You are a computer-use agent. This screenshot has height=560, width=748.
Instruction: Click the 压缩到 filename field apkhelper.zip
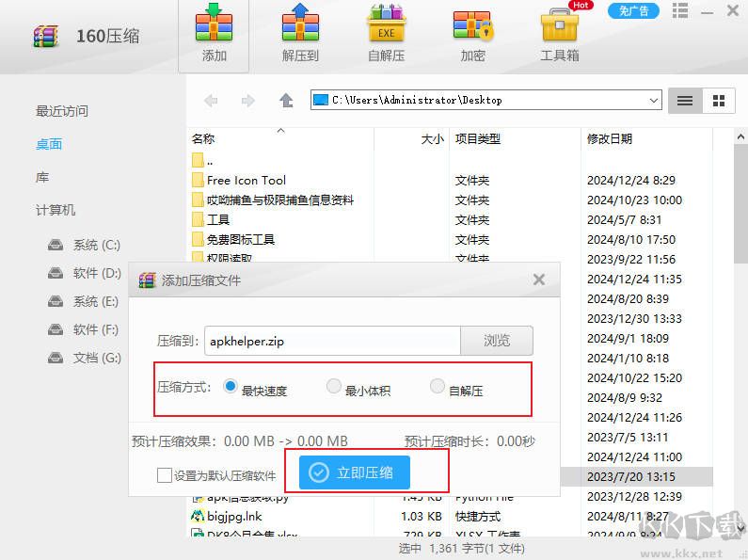[332, 341]
